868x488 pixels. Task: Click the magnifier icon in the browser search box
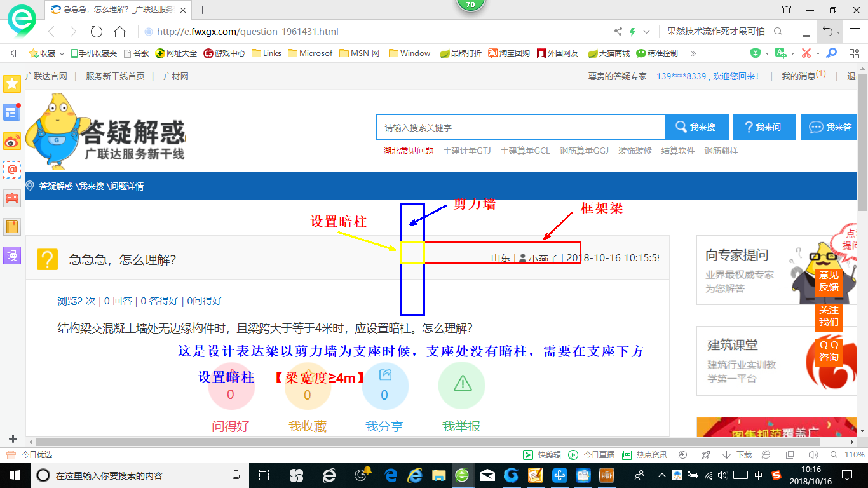(778, 32)
